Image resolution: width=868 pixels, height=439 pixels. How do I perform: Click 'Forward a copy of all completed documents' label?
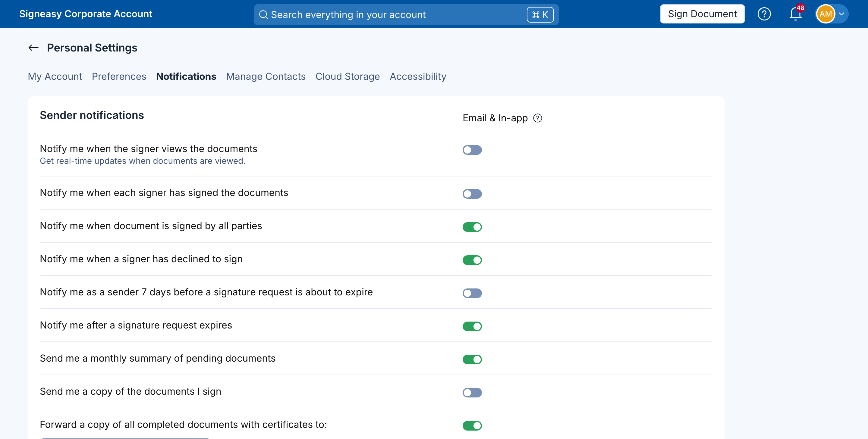183,425
